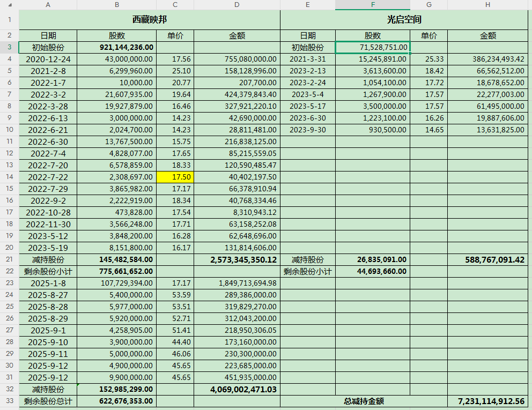Image resolution: width=532 pixels, height=410 pixels.
Task: Click date cell 2022-11-30
Action: click(48, 224)
